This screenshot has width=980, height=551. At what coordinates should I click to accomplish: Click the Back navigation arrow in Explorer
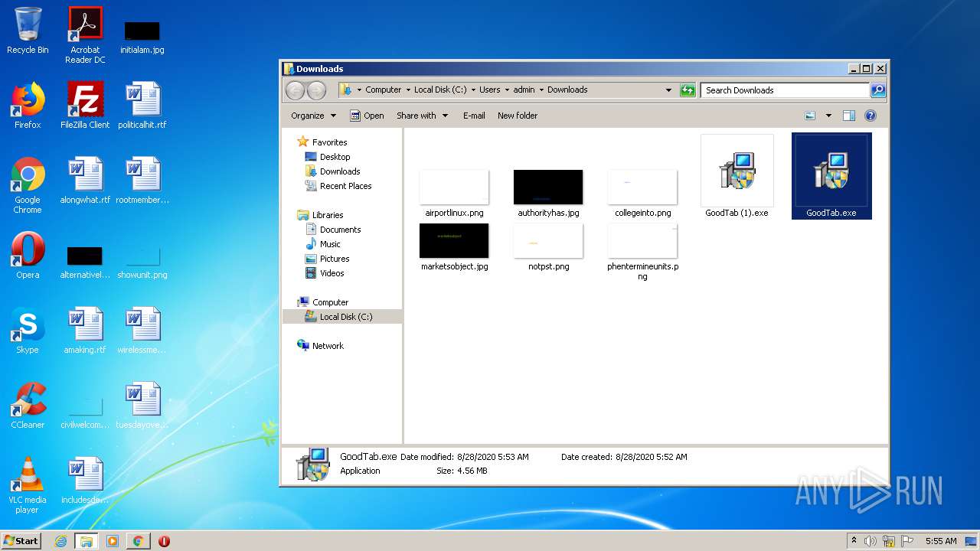pos(295,90)
